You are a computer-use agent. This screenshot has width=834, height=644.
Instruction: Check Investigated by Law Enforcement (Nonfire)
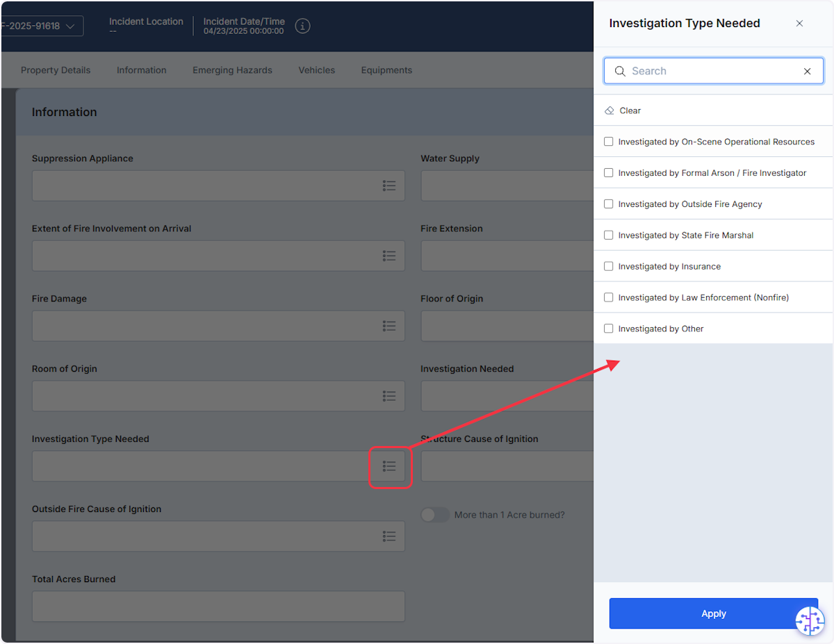pos(609,297)
